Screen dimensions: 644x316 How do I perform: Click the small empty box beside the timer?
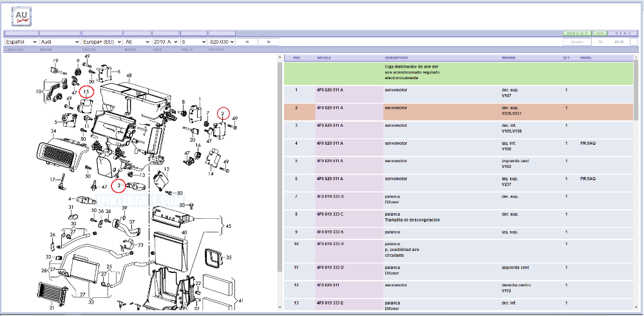tap(633, 42)
